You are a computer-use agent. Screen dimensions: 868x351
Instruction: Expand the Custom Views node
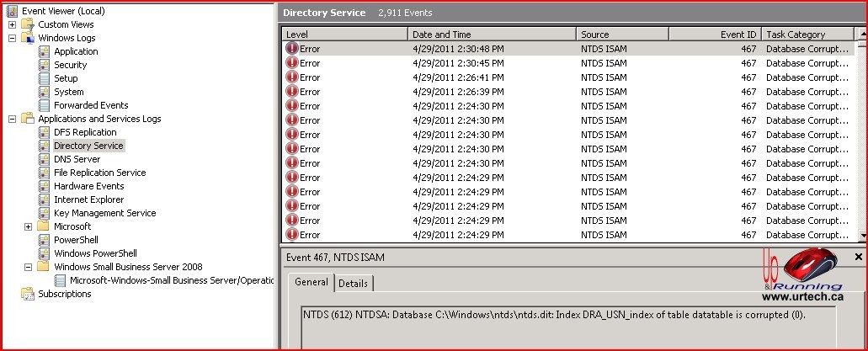[13, 24]
